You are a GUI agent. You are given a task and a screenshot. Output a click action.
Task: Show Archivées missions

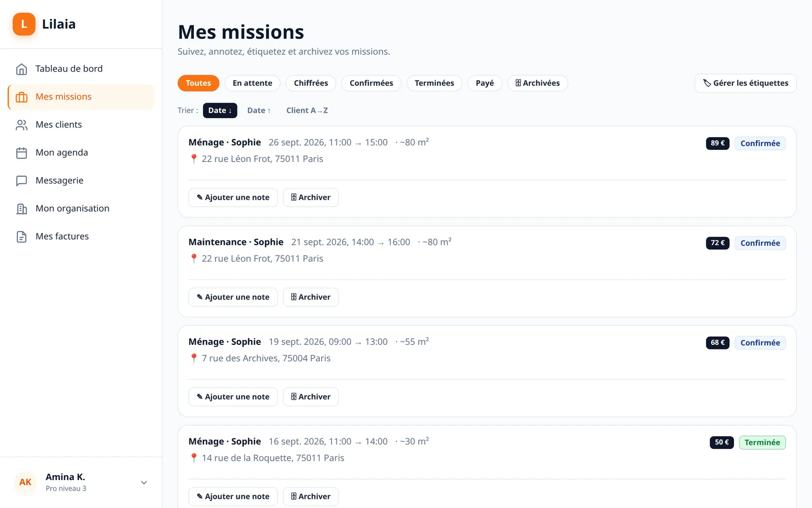pos(537,83)
